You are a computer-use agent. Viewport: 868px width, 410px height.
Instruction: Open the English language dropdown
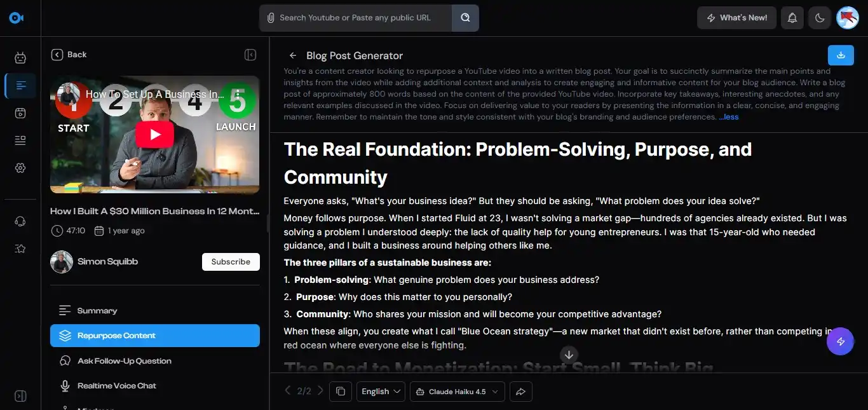381,392
